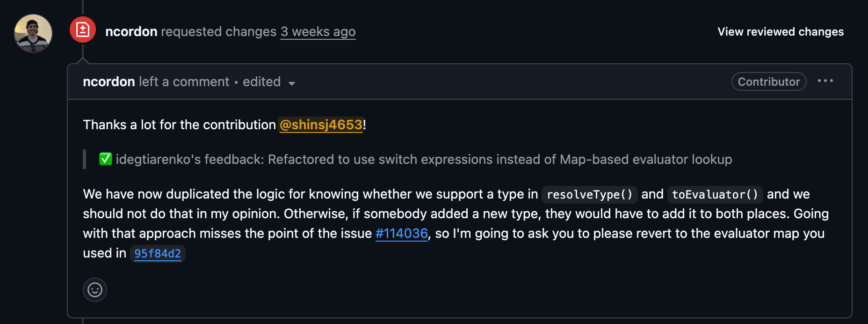
Task: Click the quoted idegtiarenko's feedback text
Action: tap(424, 160)
